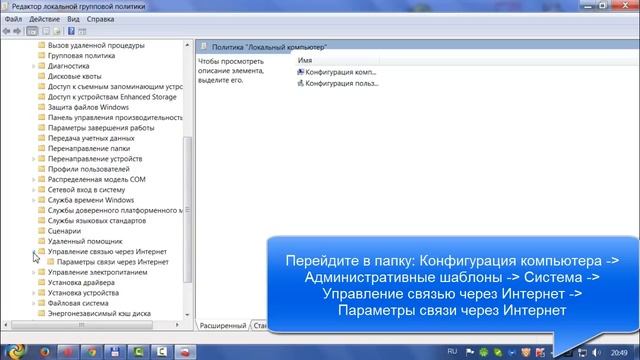Expand the Установка устройства node
This screenshot has width=640, height=360.
pos(33,293)
